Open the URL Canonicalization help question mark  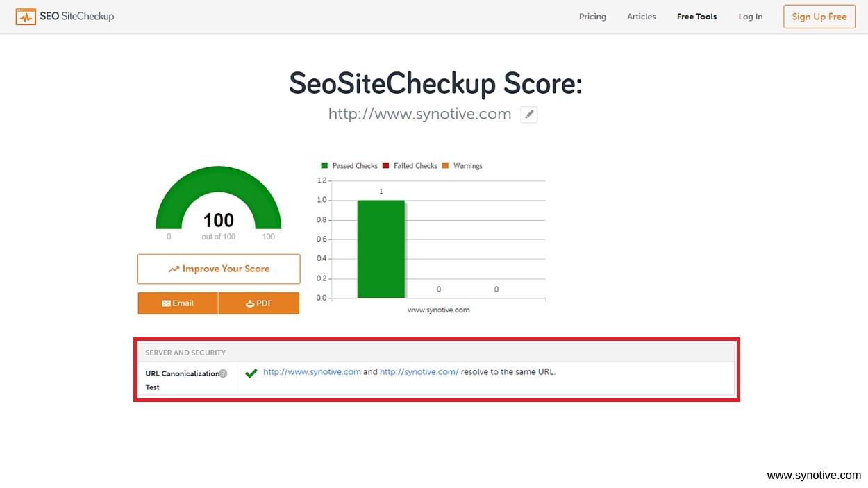click(223, 373)
